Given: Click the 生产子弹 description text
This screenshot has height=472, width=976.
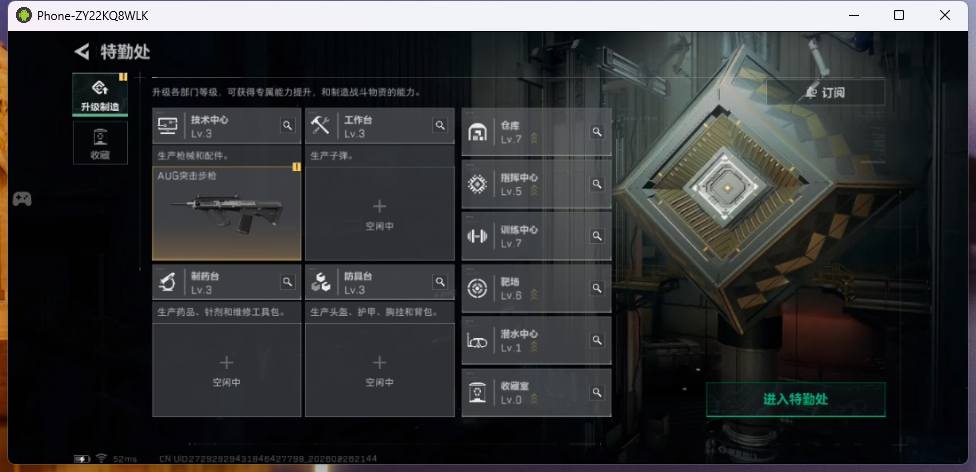Looking at the screenshot, I should (332, 155).
